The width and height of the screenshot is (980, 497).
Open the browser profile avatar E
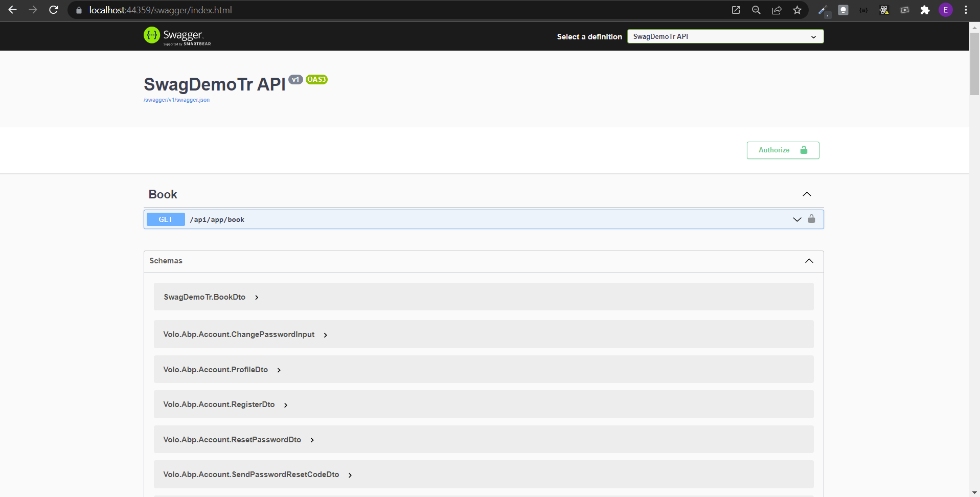click(945, 10)
